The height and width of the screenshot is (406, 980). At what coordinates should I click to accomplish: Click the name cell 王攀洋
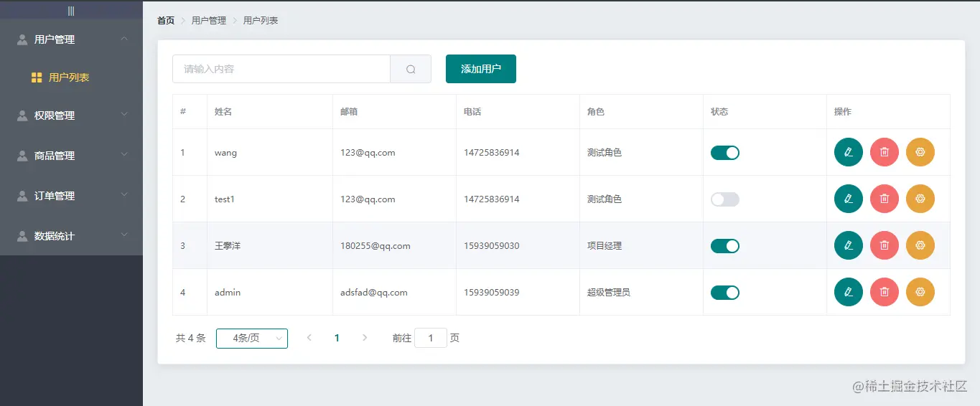pos(228,246)
